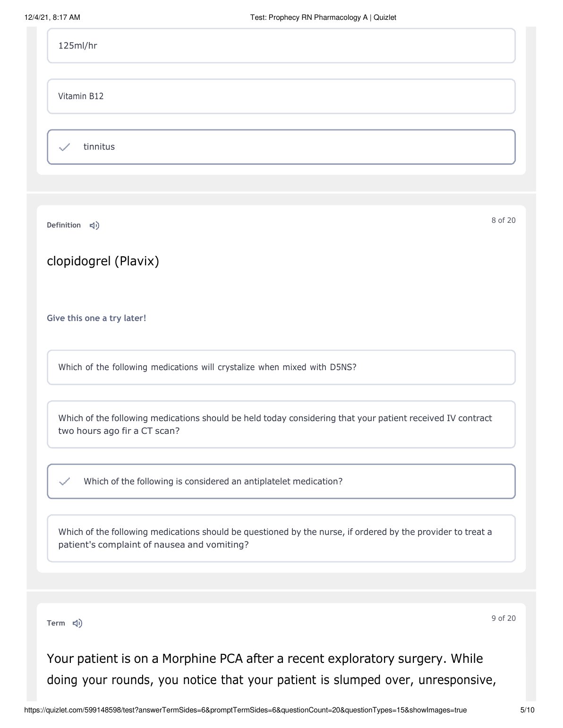Choose the crystalize with D5NS question option
The width and height of the screenshot is (563, 728).
coord(281,367)
